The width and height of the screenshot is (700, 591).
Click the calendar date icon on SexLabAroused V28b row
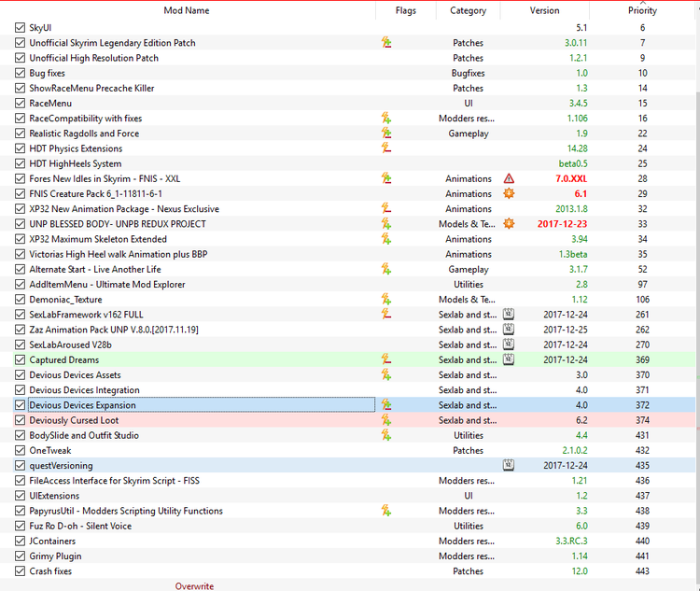[509, 345]
